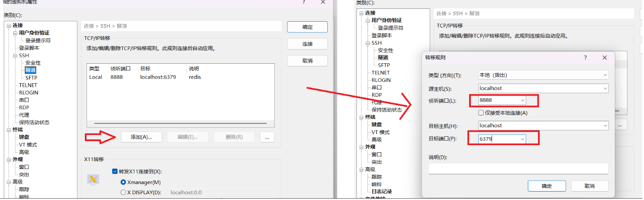Click the ? help icon in 转移规则 dialog
This screenshot has height=200, width=644.
[585, 58]
